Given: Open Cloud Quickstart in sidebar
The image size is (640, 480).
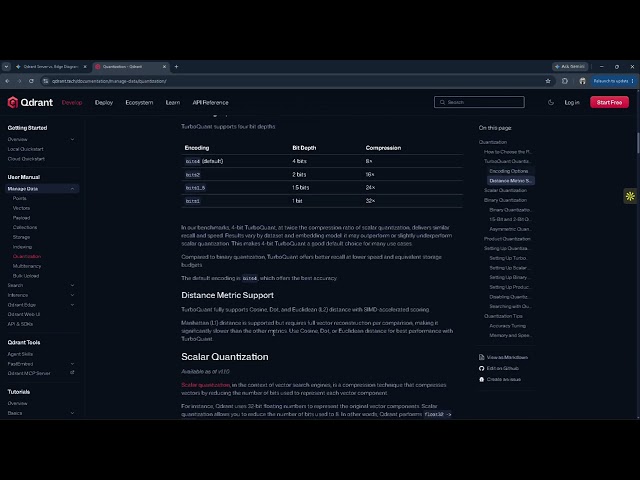Looking at the screenshot, I should pos(26,159).
